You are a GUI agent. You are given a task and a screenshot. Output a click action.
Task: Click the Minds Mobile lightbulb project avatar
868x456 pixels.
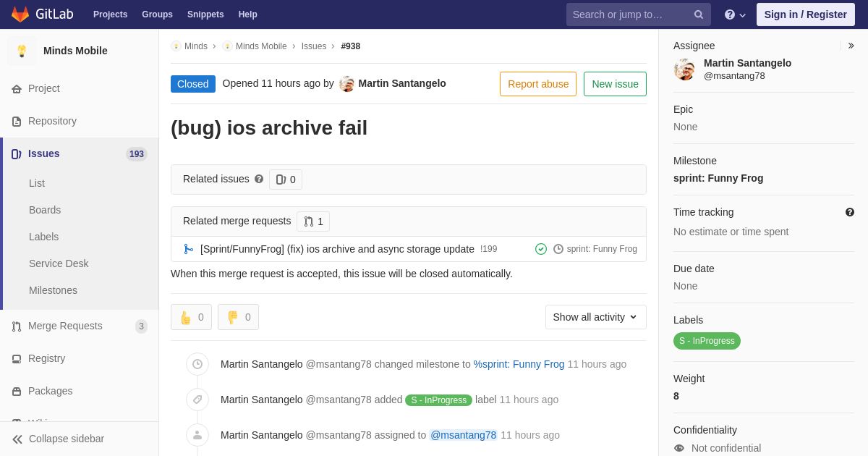(x=22, y=51)
